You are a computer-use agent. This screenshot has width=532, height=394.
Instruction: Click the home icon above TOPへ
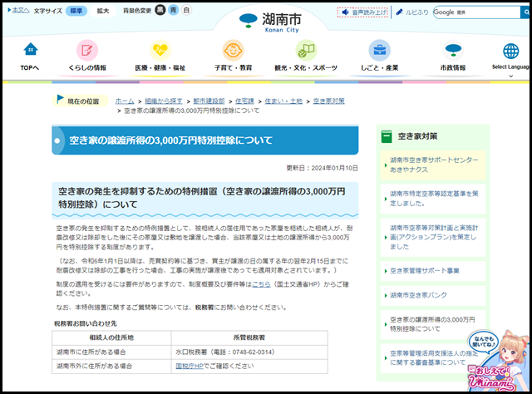31,50
